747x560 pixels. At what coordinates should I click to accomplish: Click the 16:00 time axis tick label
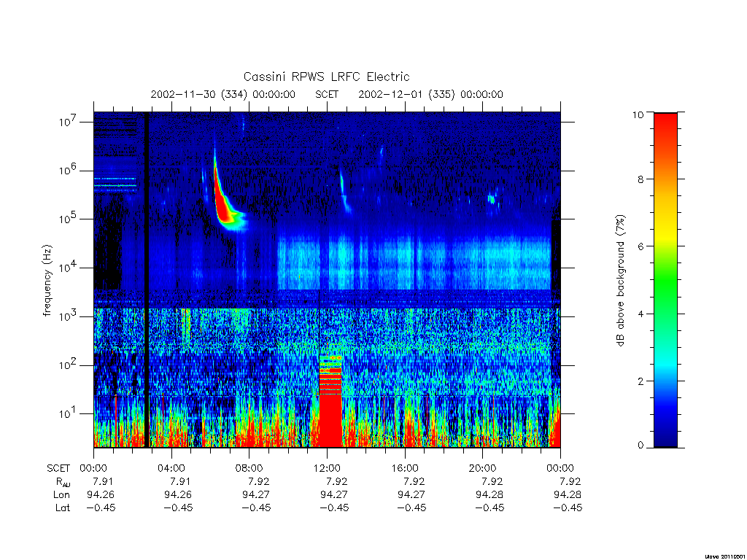(x=404, y=468)
